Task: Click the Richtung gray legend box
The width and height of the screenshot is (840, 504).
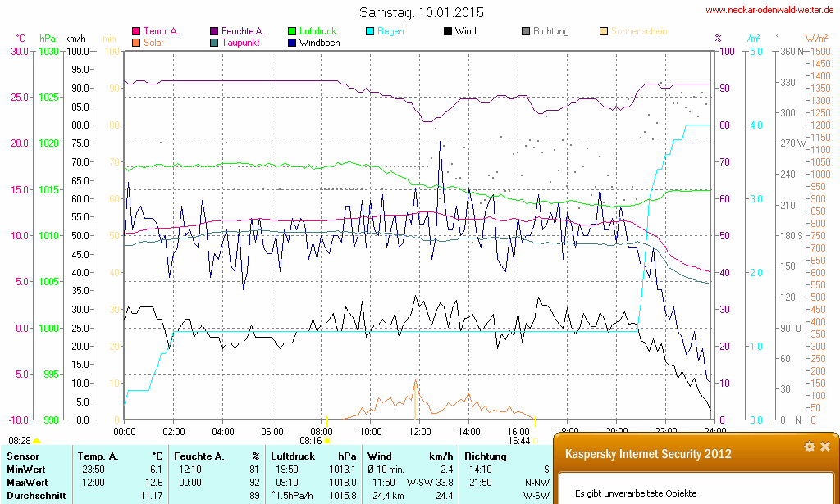Action: (x=526, y=31)
